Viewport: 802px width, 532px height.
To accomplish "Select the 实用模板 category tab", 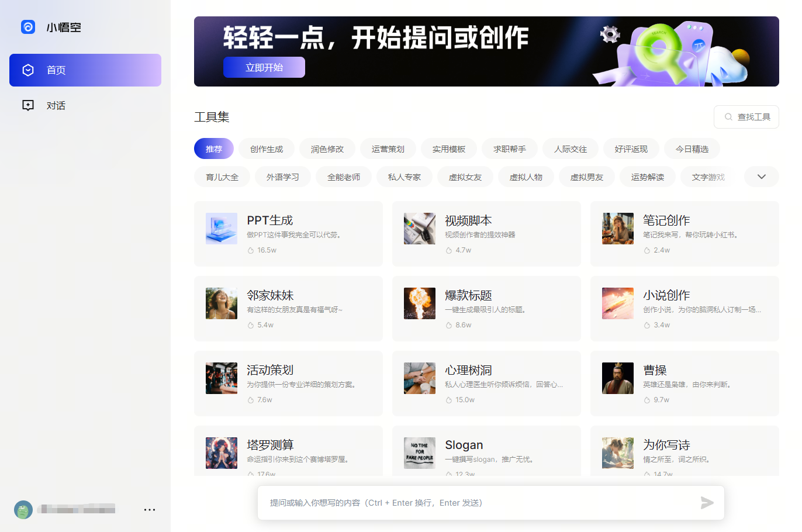I will (449, 149).
